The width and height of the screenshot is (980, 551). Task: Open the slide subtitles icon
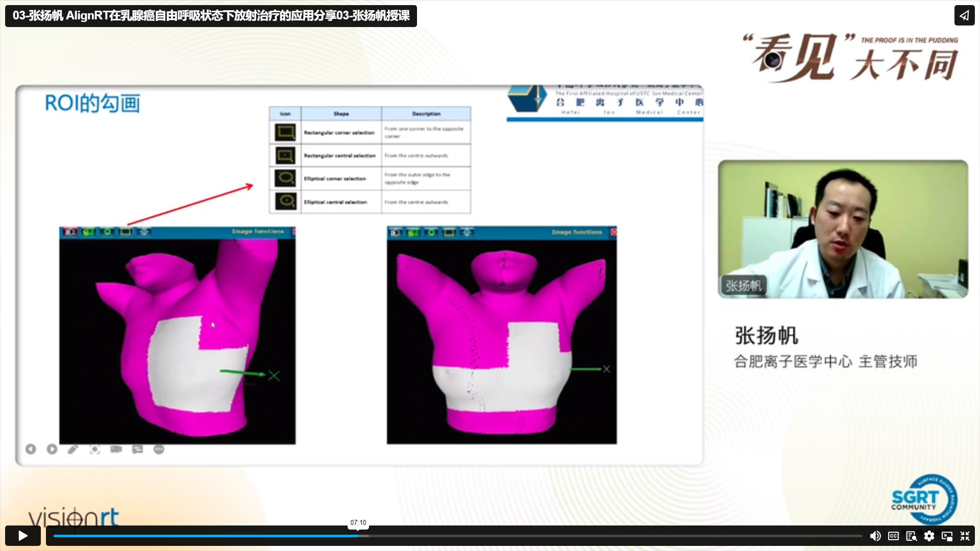(137, 449)
